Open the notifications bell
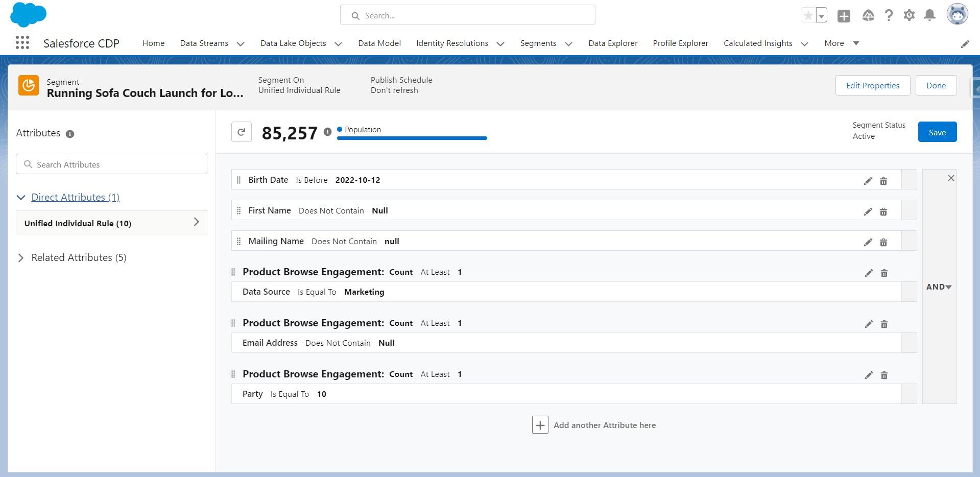Image resolution: width=980 pixels, height=477 pixels. coord(929,15)
